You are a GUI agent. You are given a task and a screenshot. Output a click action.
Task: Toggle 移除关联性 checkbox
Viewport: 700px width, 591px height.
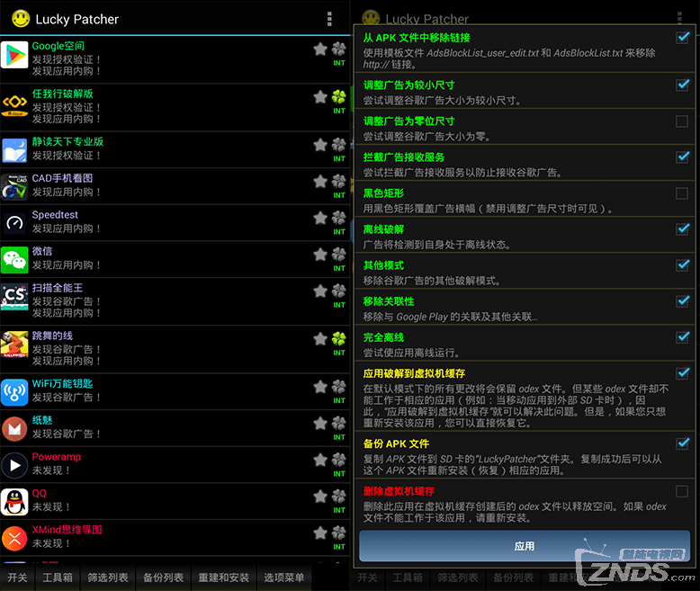click(682, 301)
